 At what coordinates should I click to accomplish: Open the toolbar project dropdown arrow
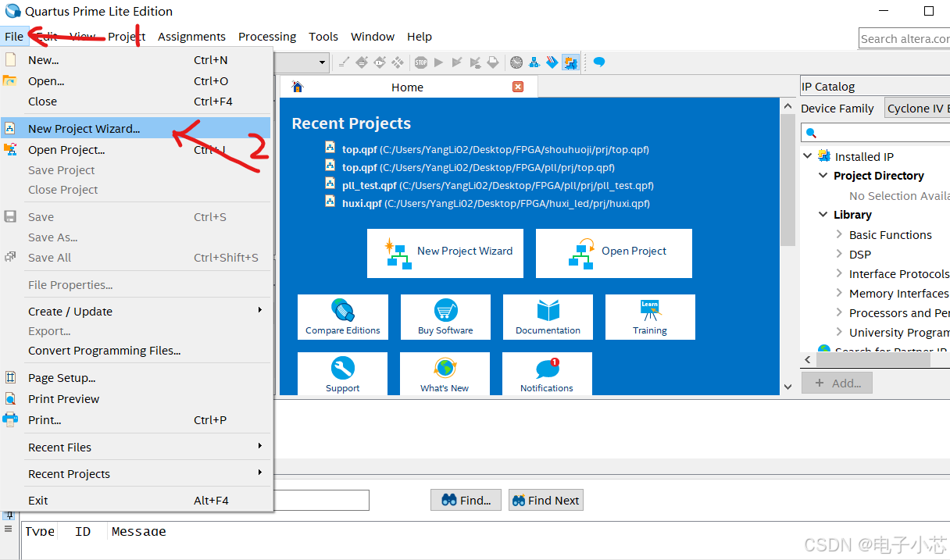323,62
